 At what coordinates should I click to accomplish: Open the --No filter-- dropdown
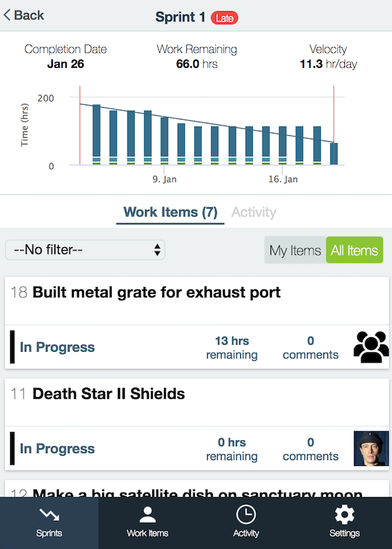85,250
